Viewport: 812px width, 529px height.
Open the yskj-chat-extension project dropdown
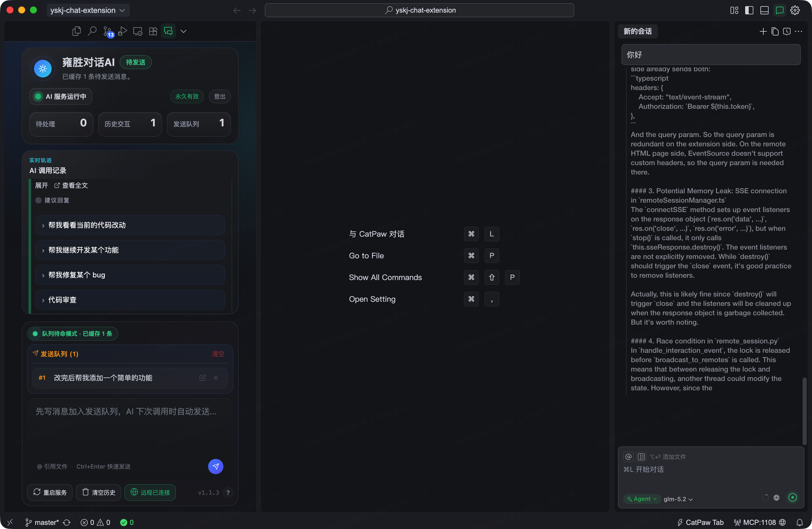coord(88,10)
